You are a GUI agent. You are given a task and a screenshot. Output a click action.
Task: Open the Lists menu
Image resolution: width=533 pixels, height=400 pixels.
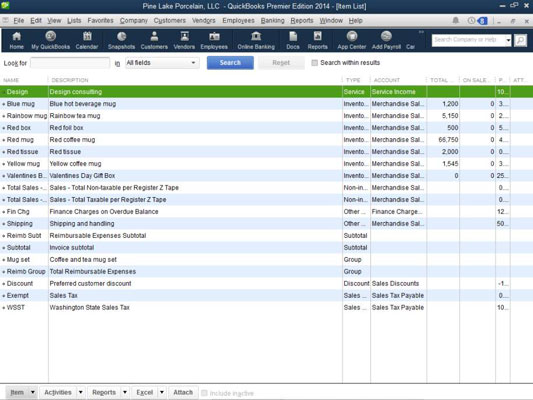pyautogui.click(x=74, y=20)
